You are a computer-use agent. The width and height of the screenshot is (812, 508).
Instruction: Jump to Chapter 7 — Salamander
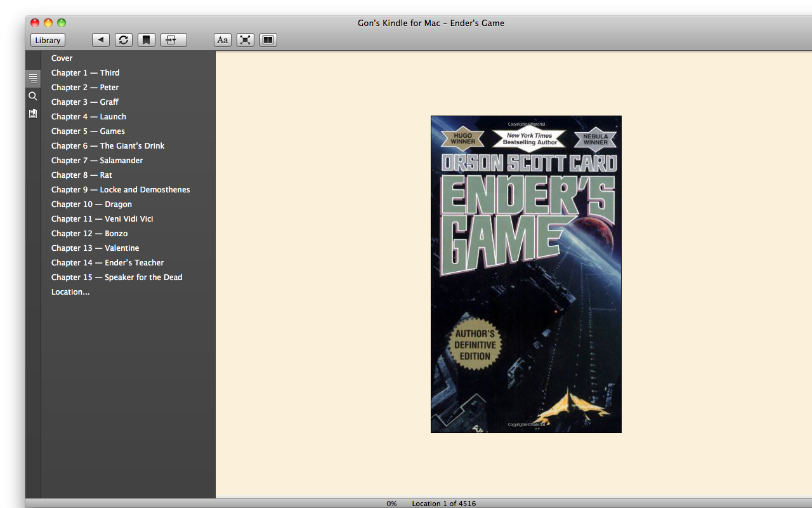click(97, 161)
